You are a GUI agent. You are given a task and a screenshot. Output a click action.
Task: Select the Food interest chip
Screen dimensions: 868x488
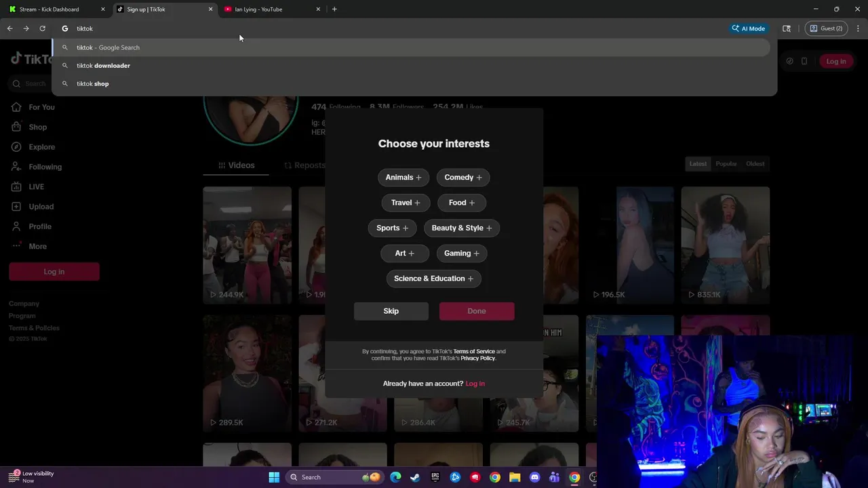coord(462,203)
